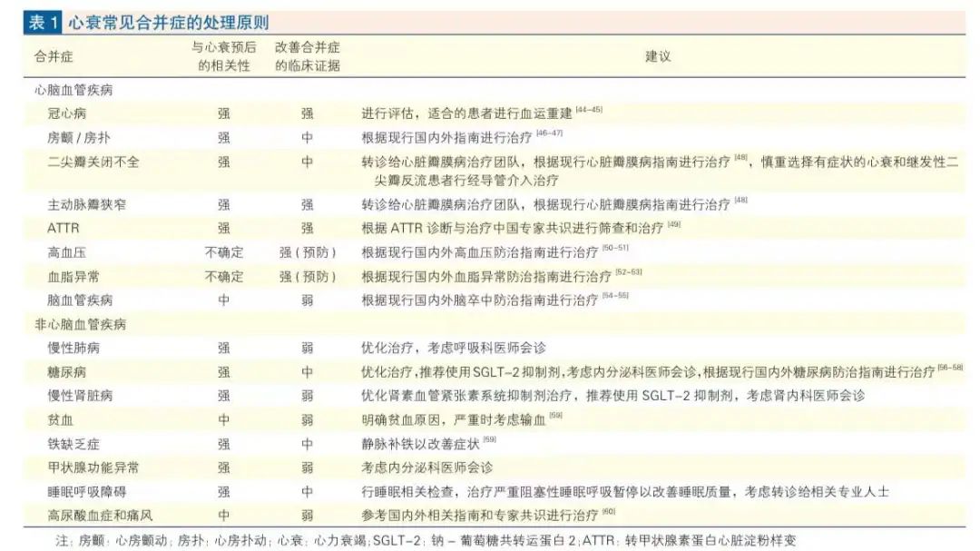Click the "ATTR" row label
The image size is (980, 551).
(64, 228)
